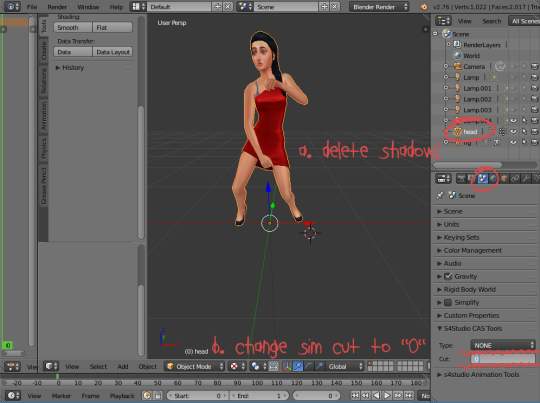The width and height of the screenshot is (540, 403).
Task: Click the Blender logo in the info header
Action: click(424, 7)
